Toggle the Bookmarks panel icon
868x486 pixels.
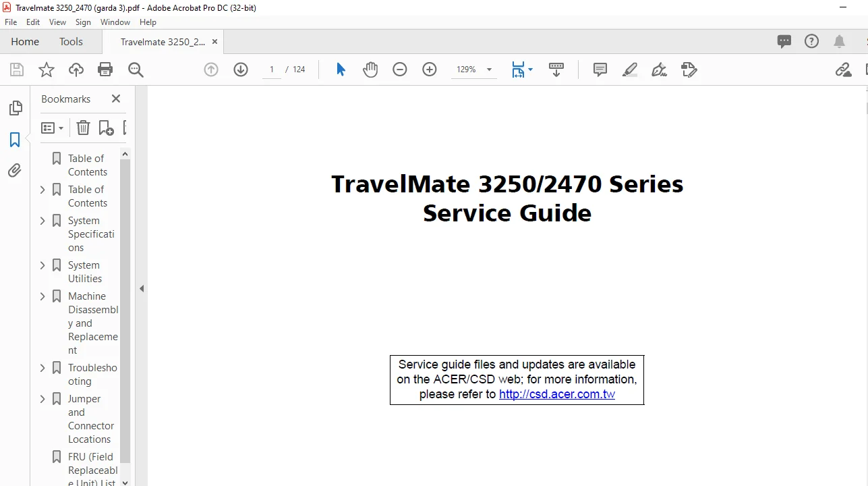click(15, 140)
